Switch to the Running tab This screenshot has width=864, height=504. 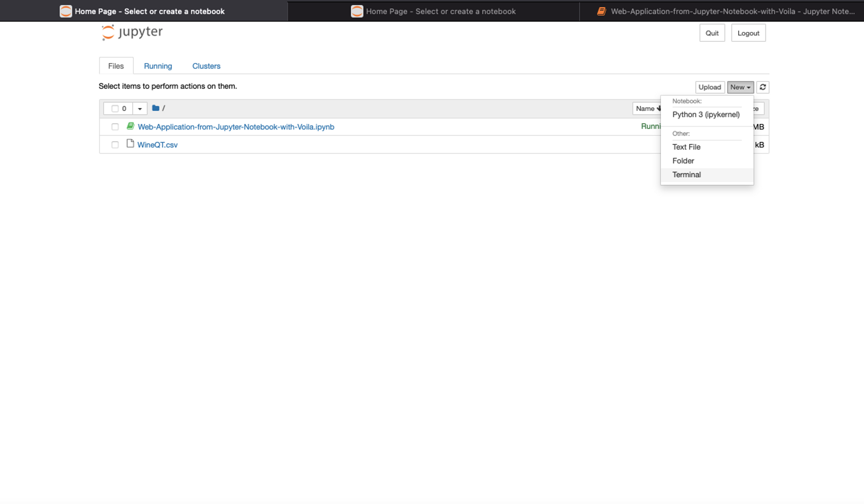pyautogui.click(x=158, y=66)
